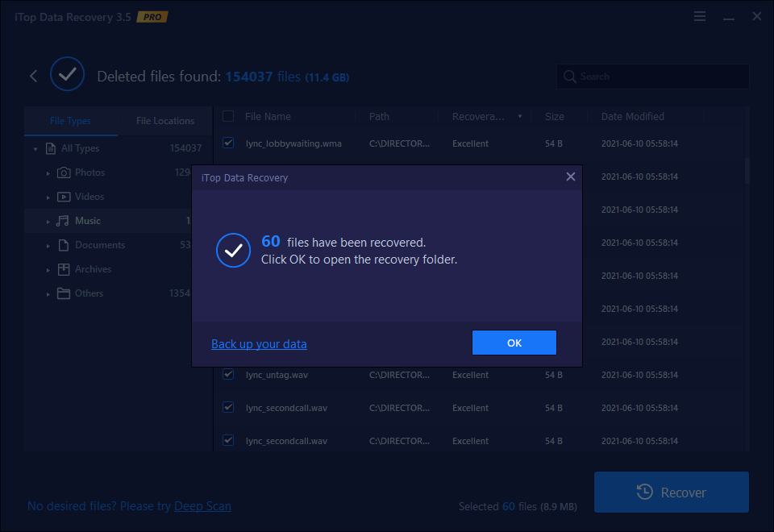Click the Recover button

(x=671, y=492)
